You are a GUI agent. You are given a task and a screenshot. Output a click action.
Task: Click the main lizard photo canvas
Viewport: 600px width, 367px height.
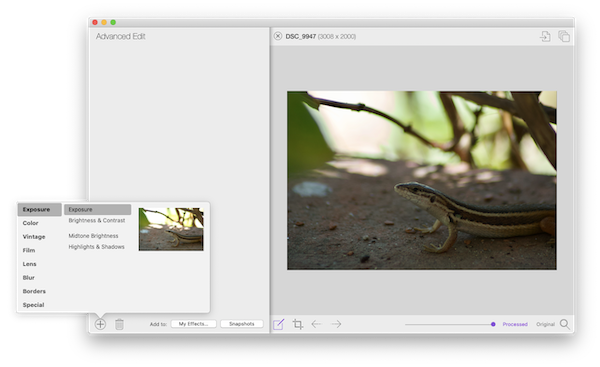pos(422,180)
